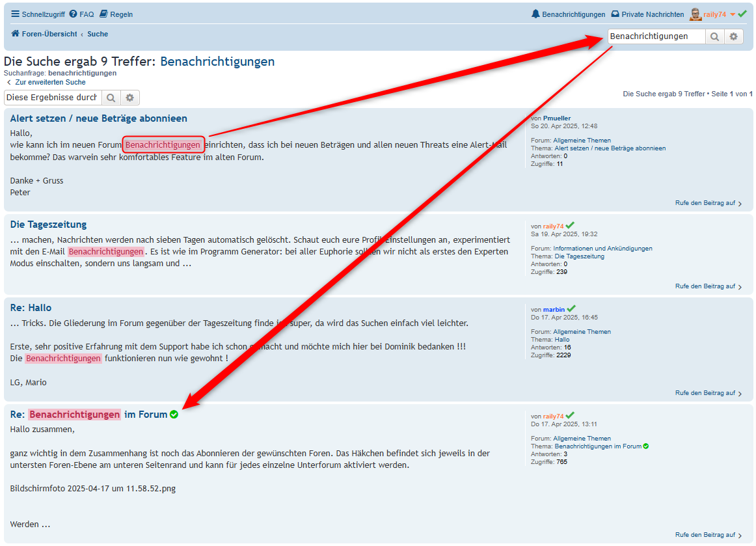The height and width of the screenshot is (546, 756).
Task: Open Benachrichtigungen bell in top bar
Action: click(568, 14)
